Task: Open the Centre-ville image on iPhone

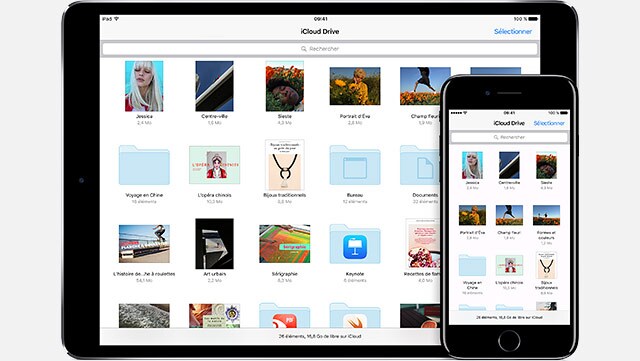Action: point(509,165)
